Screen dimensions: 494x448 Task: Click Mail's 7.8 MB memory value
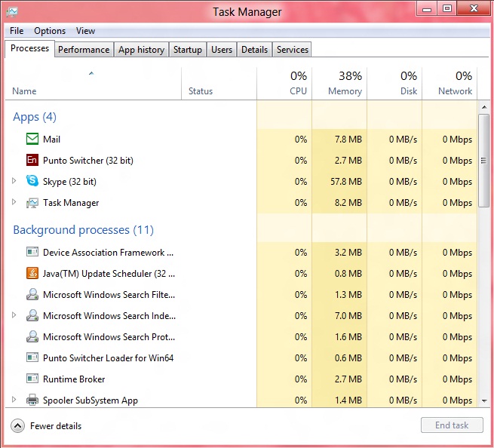(348, 140)
